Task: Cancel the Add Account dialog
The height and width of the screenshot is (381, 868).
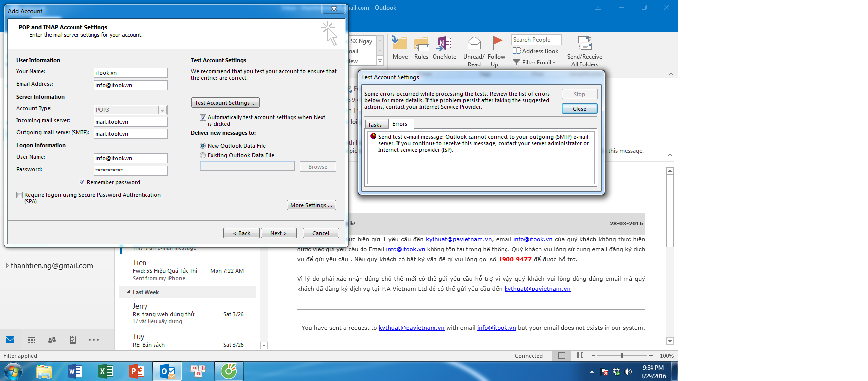Action: [321, 233]
